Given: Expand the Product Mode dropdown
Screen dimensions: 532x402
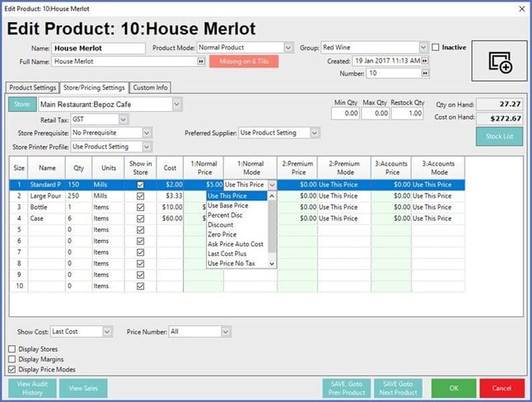Looking at the screenshot, I should click(288, 48).
